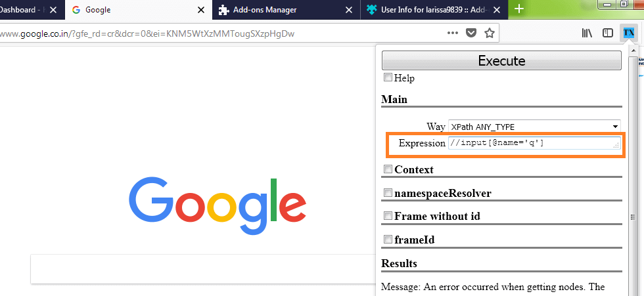This screenshot has height=296, width=644.
Task: Click the error message text under Results
Action: 493,287
